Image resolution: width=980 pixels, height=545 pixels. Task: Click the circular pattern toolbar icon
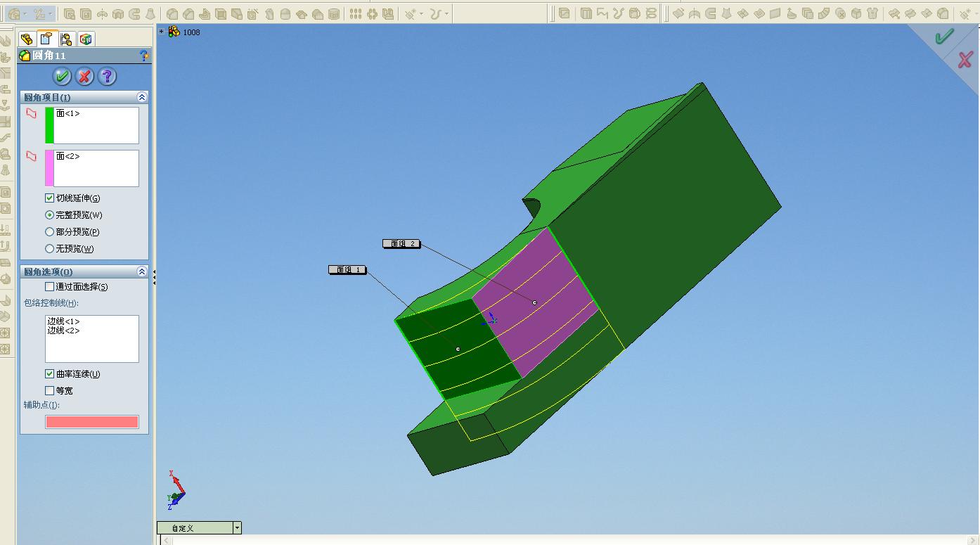372,14
